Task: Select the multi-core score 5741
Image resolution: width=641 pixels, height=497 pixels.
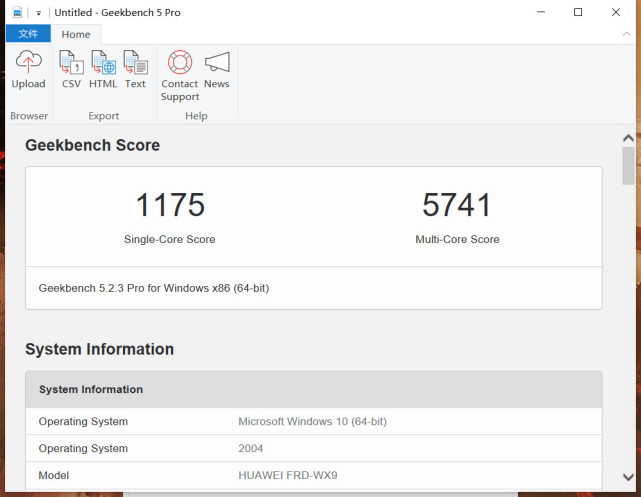Action: [457, 205]
